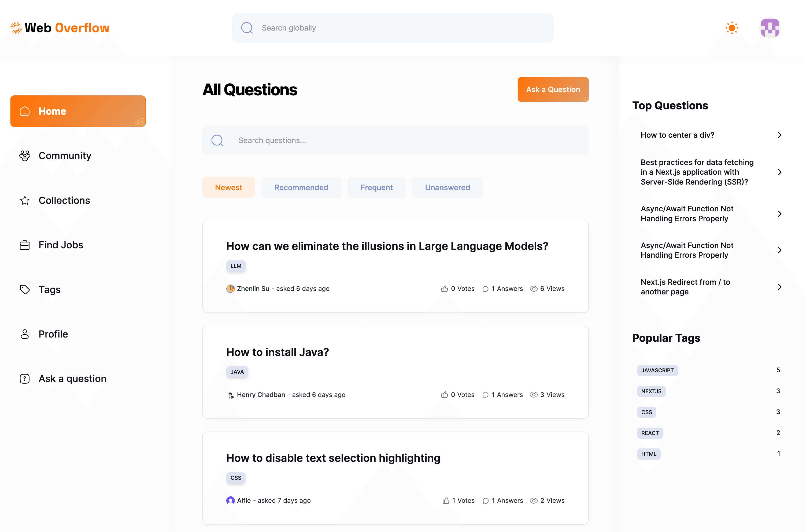The height and width of the screenshot is (532, 806).
Task: Go to Collections star icon
Action: pos(25,201)
